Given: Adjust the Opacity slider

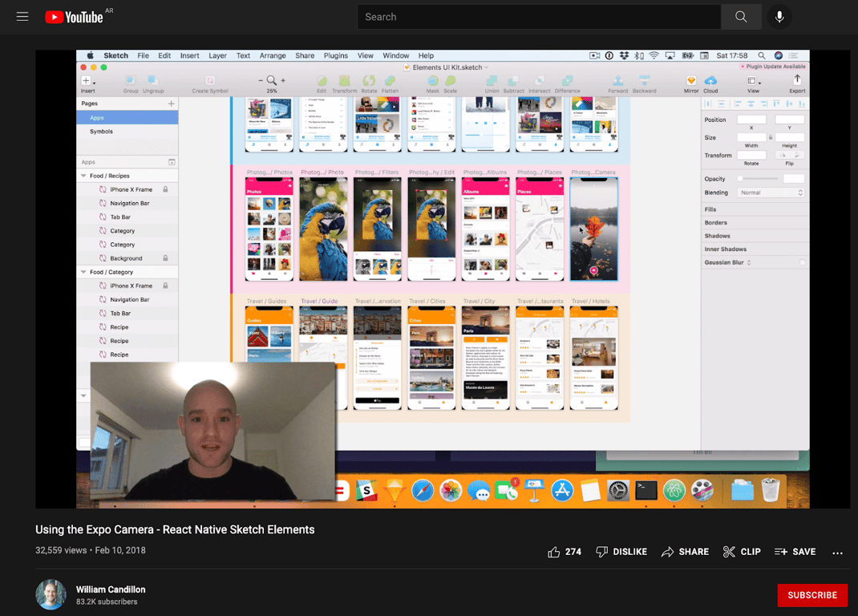Looking at the screenshot, I should pyautogui.click(x=758, y=179).
